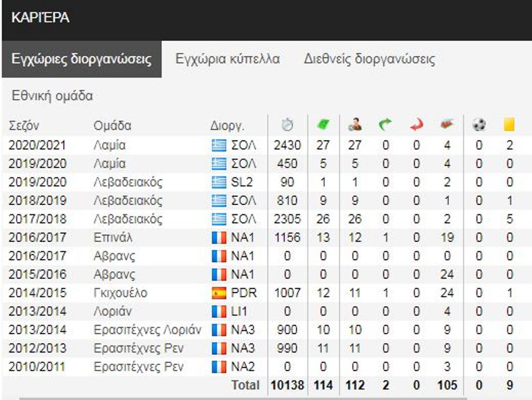Image resolution: width=532 pixels, height=400 pixels.
Task: Click the starting lineup player icon
Action: [x=355, y=125]
